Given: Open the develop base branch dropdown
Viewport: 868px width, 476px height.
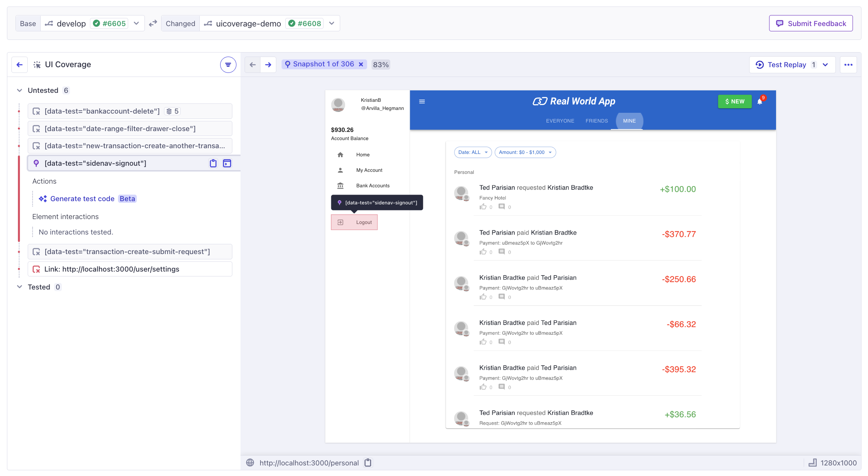Looking at the screenshot, I should 136,24.
